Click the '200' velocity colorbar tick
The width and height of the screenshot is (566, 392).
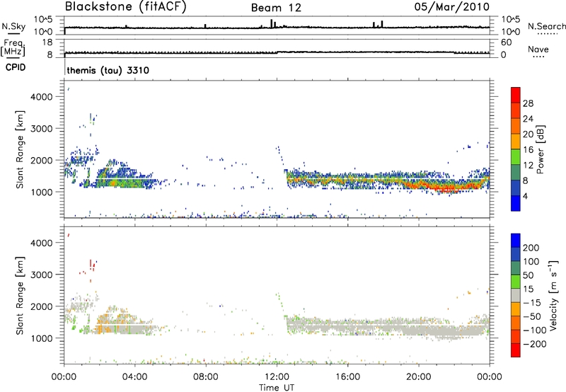click(x=531, y=248)
